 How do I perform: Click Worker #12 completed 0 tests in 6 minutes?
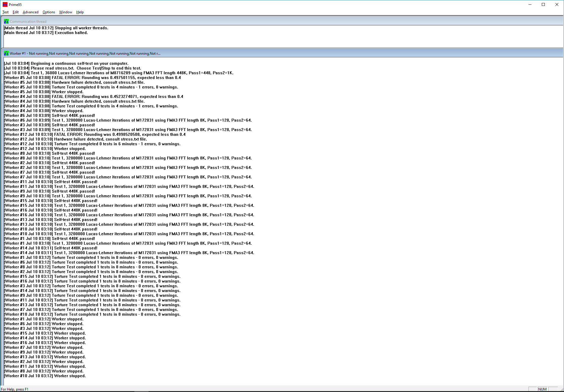(92, 144)
